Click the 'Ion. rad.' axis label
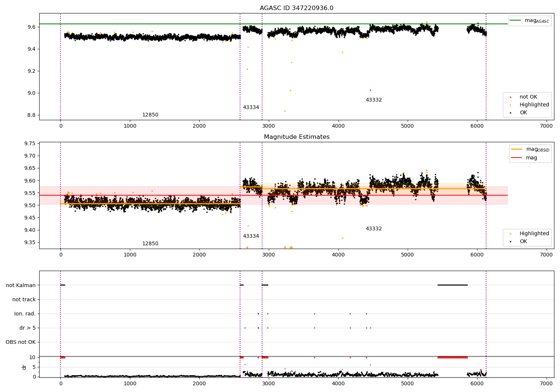Screen dimensions: 560x392 pyautogui.click(x=25, y=314)
